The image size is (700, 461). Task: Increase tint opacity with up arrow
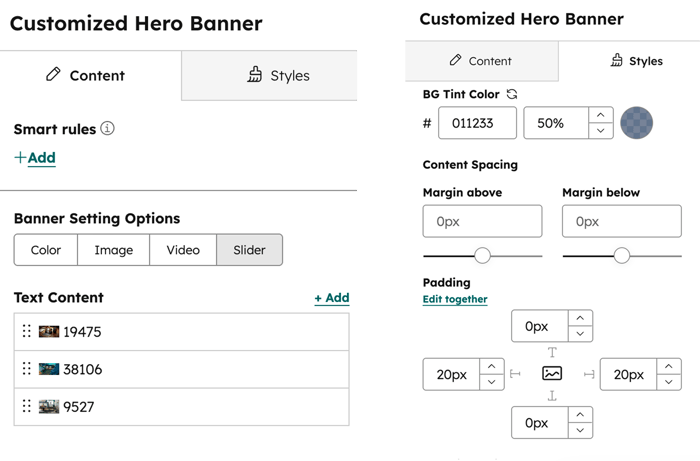tap(599, 115)
